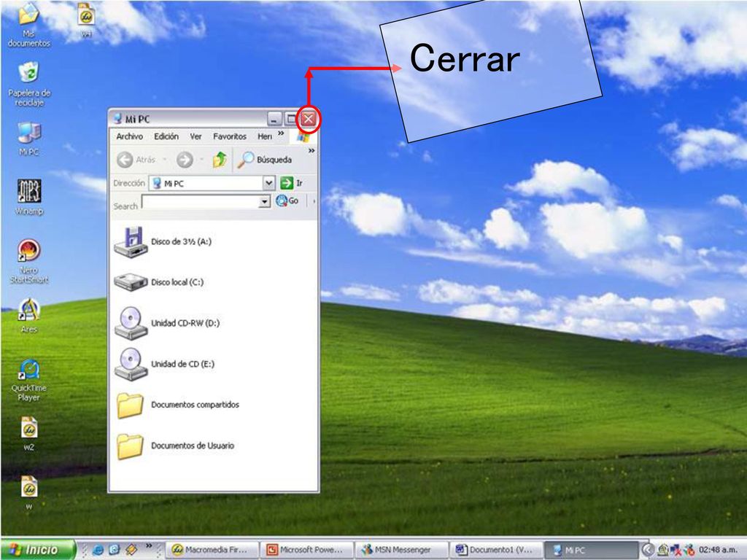Select the Winamp desktop icon
Viewport: 747px width, 560px height.
click(29, 197)
